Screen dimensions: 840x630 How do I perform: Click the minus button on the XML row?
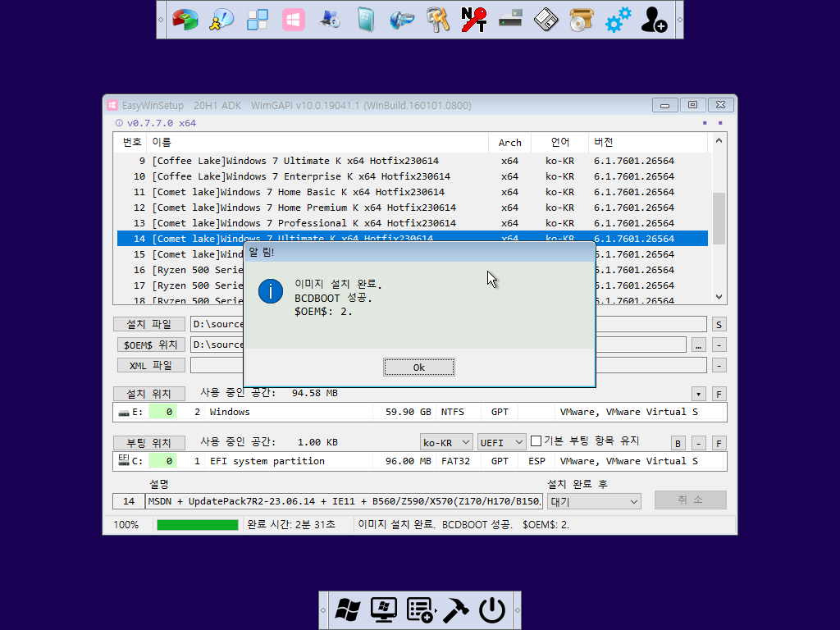tap(719, 365)
